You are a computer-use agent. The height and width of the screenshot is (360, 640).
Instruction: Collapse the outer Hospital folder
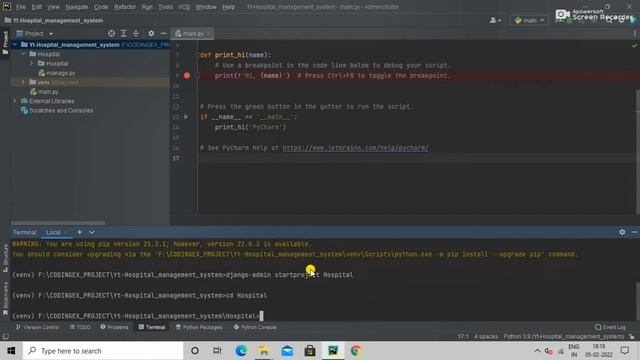coord(23,54)
